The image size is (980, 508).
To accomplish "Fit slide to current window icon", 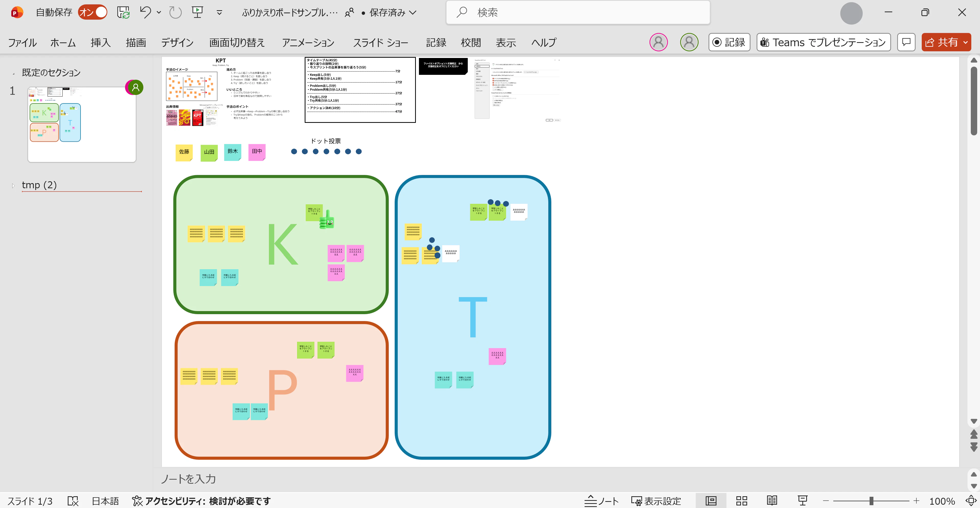I will pyautogui.click(x=971, y=500).
